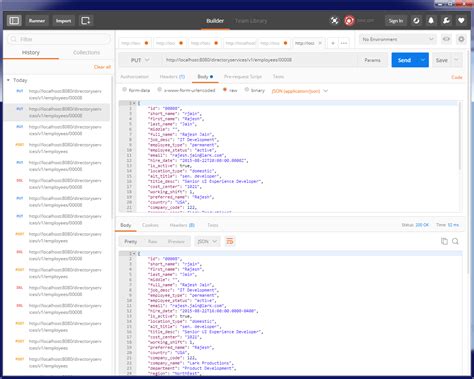Click the red sync status icon

[x=349, y=21]
